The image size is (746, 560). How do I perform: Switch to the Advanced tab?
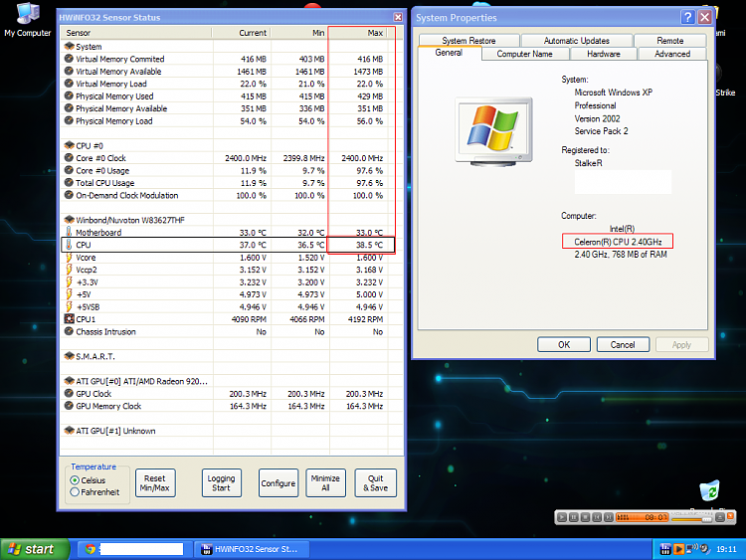tap(672, 54)
